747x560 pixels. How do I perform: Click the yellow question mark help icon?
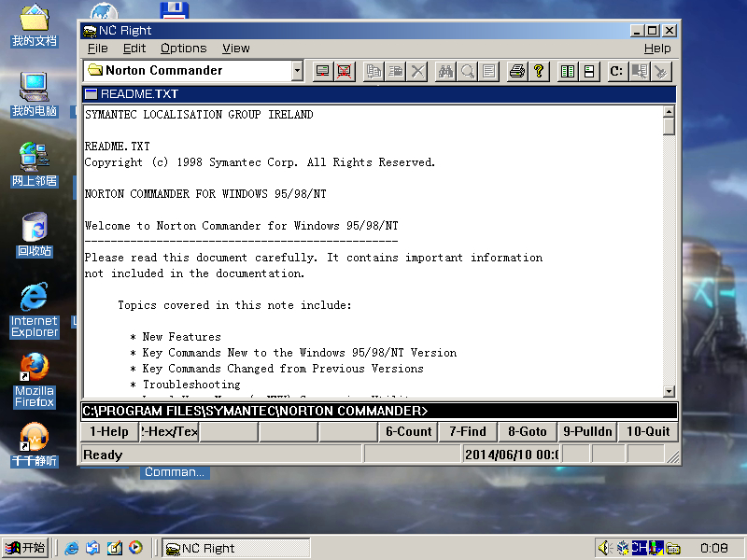(x=539, y=72)
